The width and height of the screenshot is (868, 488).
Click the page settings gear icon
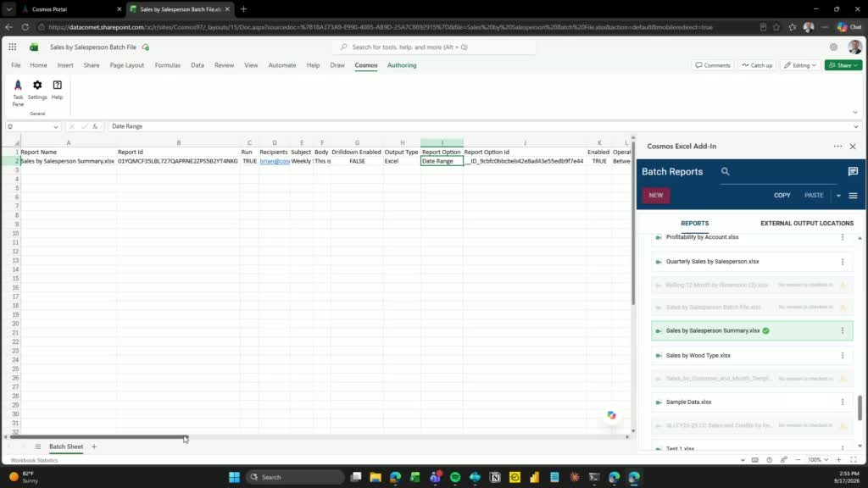point(833,47)
